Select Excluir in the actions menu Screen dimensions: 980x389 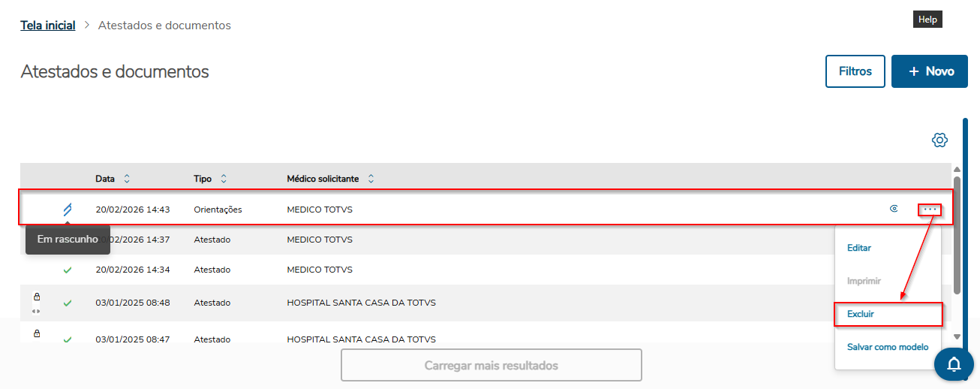point(861,314)
